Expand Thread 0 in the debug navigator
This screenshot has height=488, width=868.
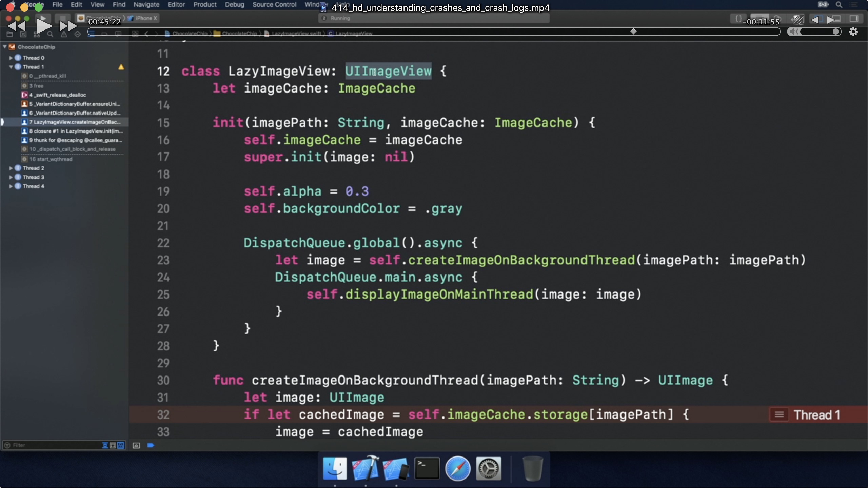coord(11,58)
